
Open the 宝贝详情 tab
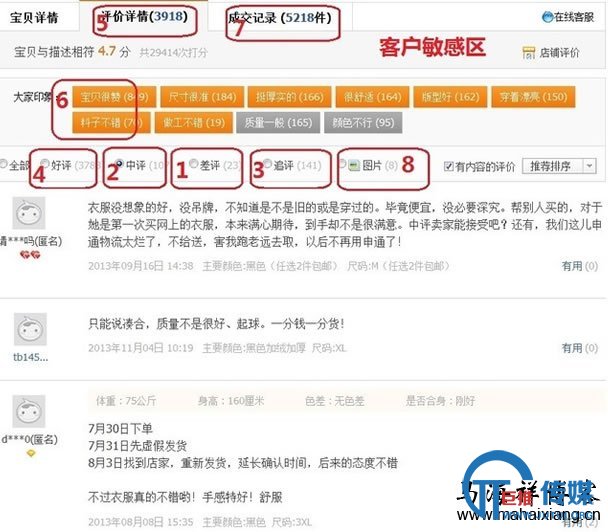pyautogui.click(x=34, y=17)
